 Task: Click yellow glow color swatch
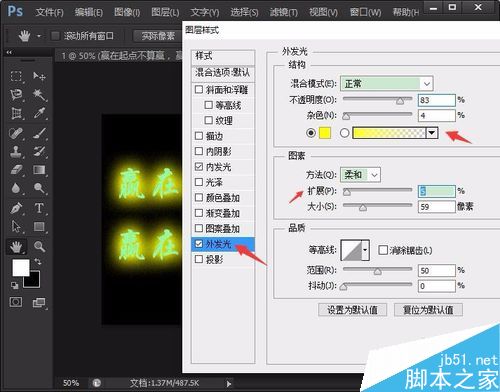coord(325,133)
